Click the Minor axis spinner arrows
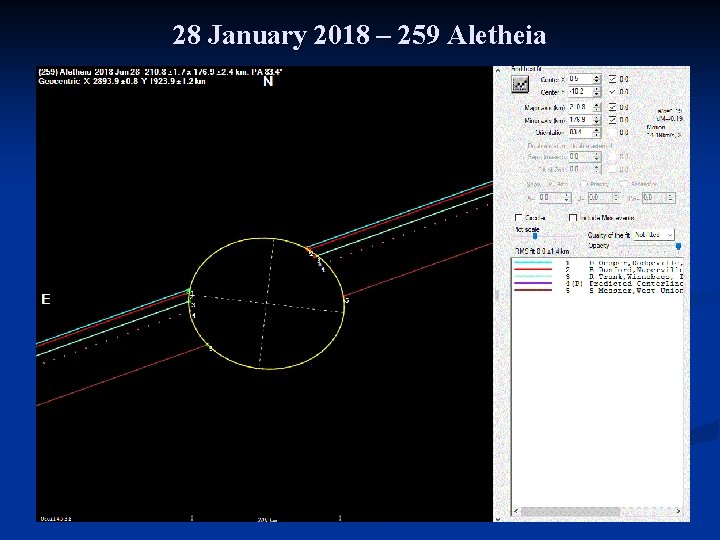The image size is (720, 540). tap(596, 120)
